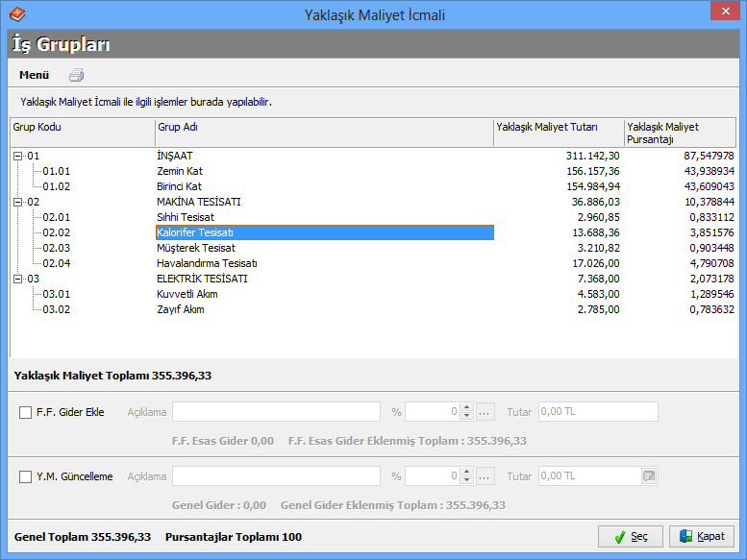Image resolution: width=747 pixels, height=560 pixels.
Task: Collapse the 01 İNŞAAT group node
Action: tap(18, 156)
